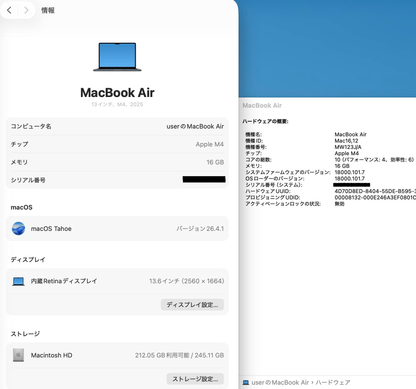Click the プロビジョニングUDID value
The width and height of the screenshot is (416, 389).
(375, 197)
